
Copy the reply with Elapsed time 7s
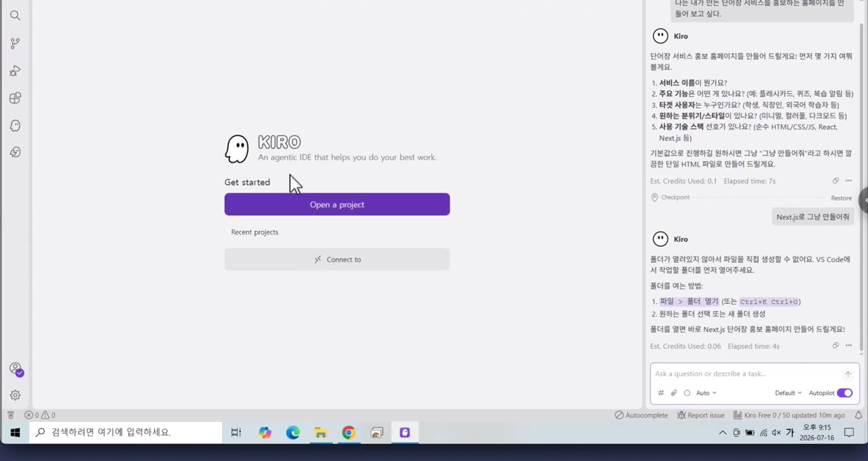pyautogui.click(x=835, y=181)
